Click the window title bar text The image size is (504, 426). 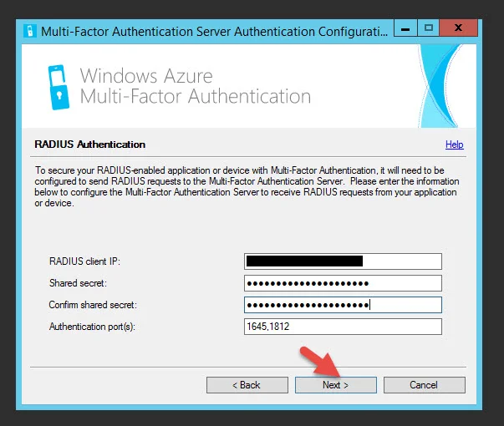coord(215,32)
